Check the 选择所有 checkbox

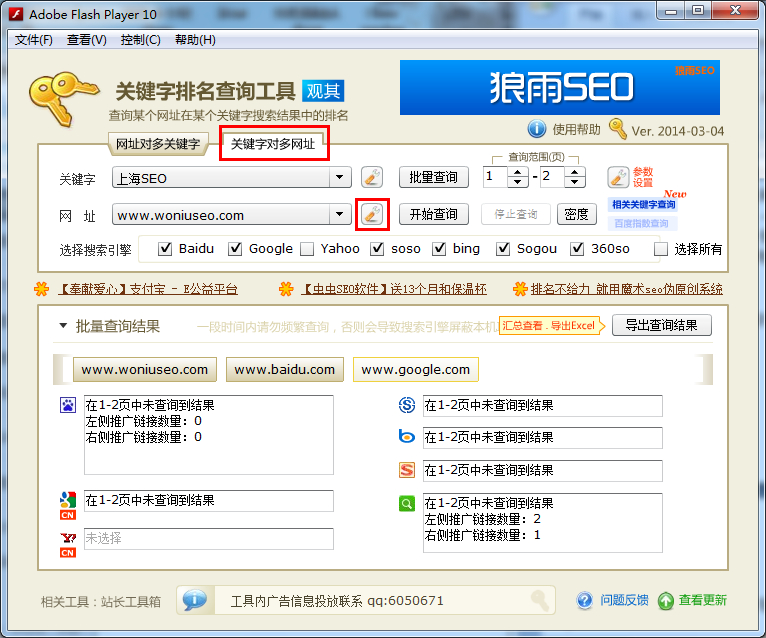tap(661, 249)
